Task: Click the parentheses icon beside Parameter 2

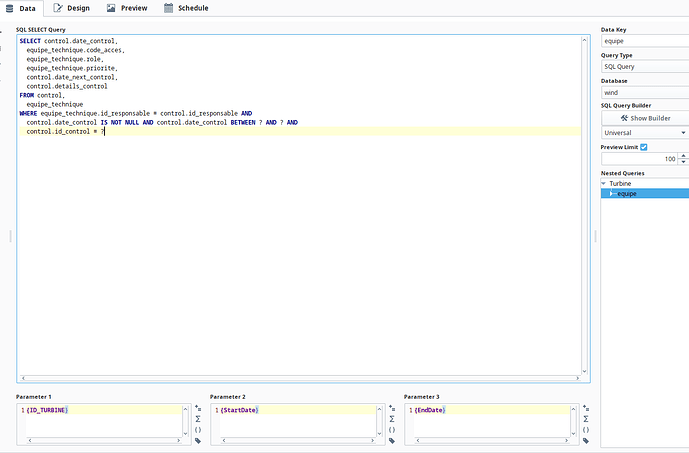Action: click(x=392, y=430)
